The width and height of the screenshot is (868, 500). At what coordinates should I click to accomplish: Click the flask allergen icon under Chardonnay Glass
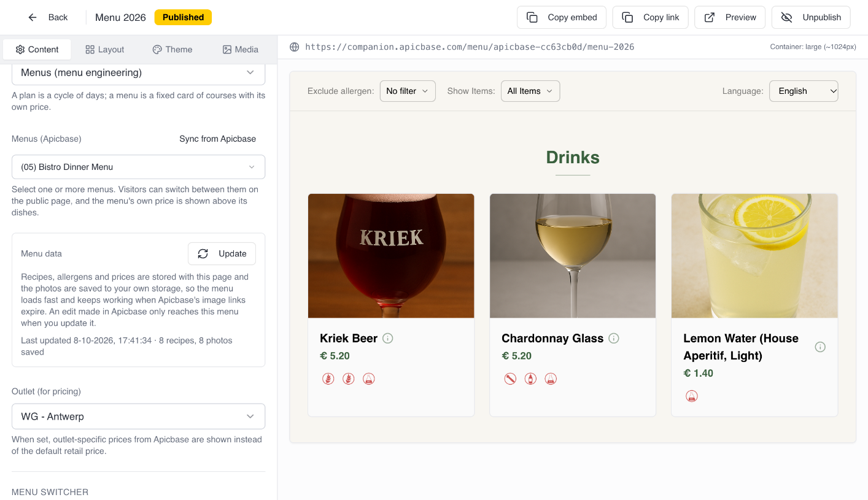click(551, 379)
